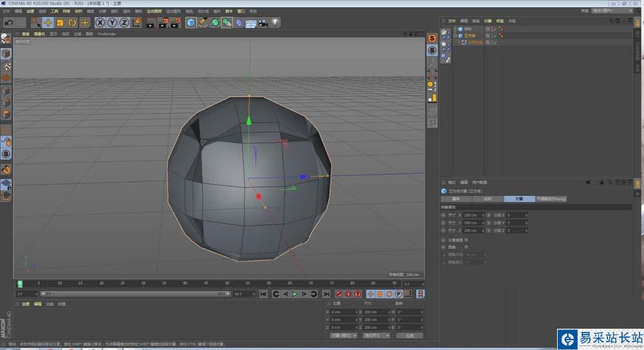This screenshot has width=644, height=350.
Task: Select the Move tool
Action: [x=48, y=23]
